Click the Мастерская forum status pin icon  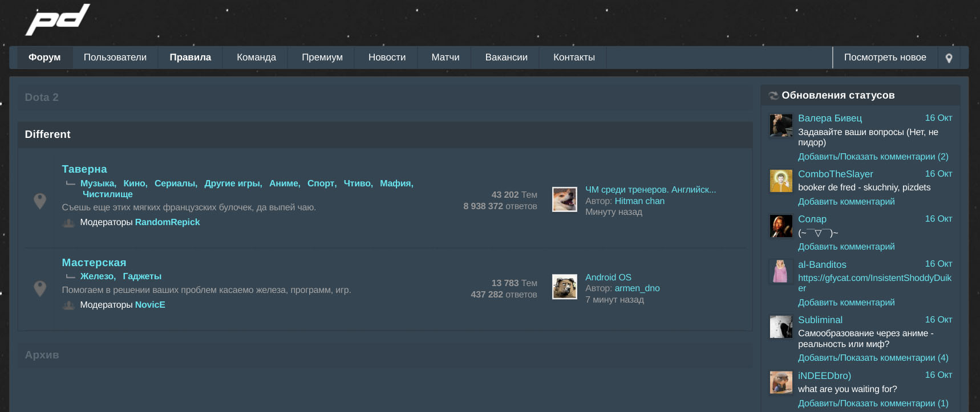[40, 288]
